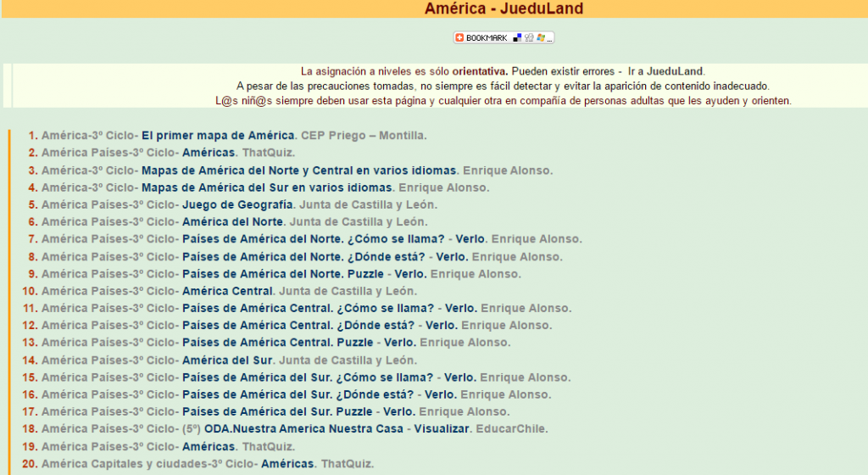This screenshot has width=868, height=475.
Task: Click the Windows Live icon in the bookmark button
Action: point(541,38)
